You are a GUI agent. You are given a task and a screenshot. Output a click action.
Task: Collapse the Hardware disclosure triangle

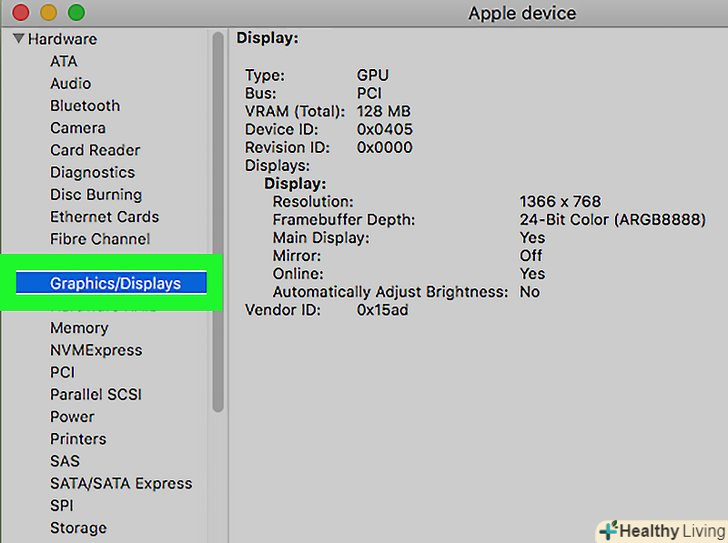coord(18,40)
